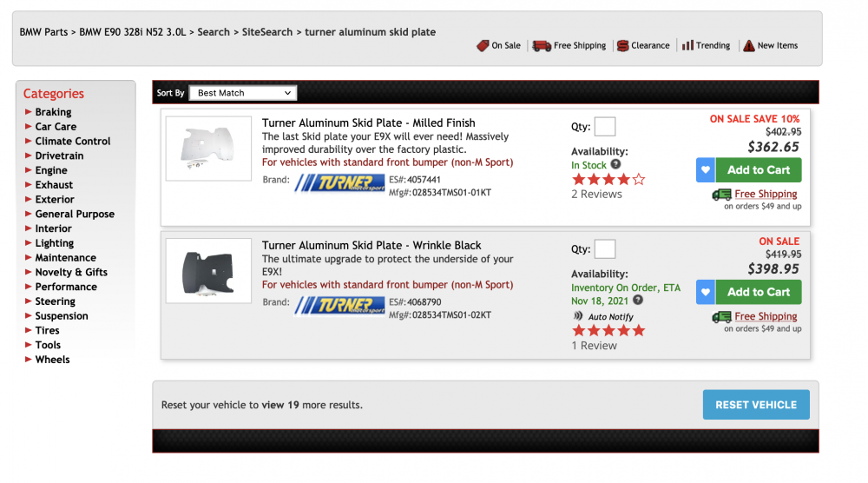The height and width of the screenshot is (483, 868).
Task: Click Wrinkle Black free shipping truck icon
Action: click(x=722, y=317)
